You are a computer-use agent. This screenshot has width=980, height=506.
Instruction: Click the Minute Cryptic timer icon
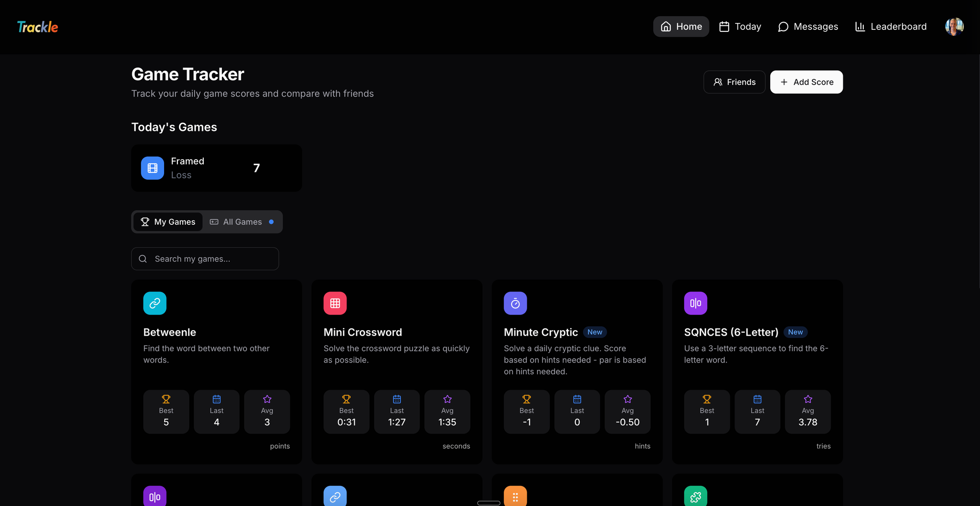515,303
